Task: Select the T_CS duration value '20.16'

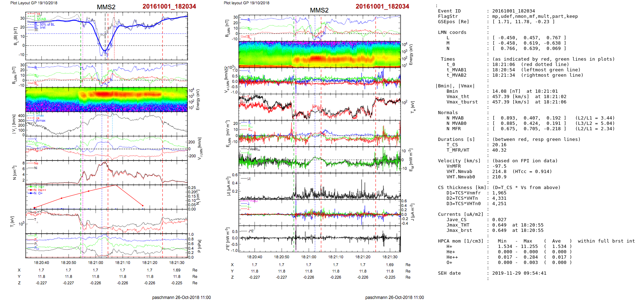Action: (x=499, y=145)
